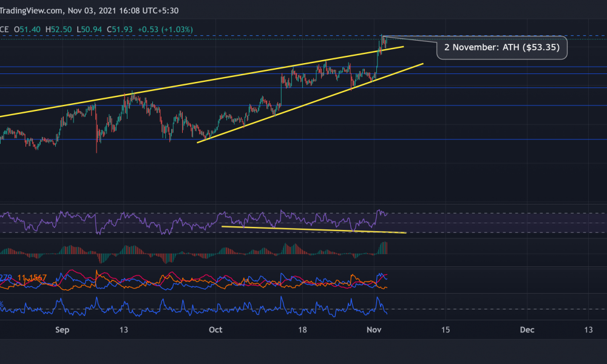Click the TradingView.com date header text
Image resolution: width=607 pixels, height=364 pixels.
(x=89, y=10)
